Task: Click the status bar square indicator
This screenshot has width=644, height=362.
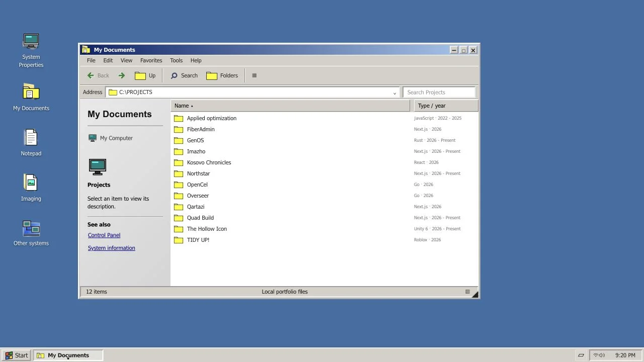Action: coord(467,292)
